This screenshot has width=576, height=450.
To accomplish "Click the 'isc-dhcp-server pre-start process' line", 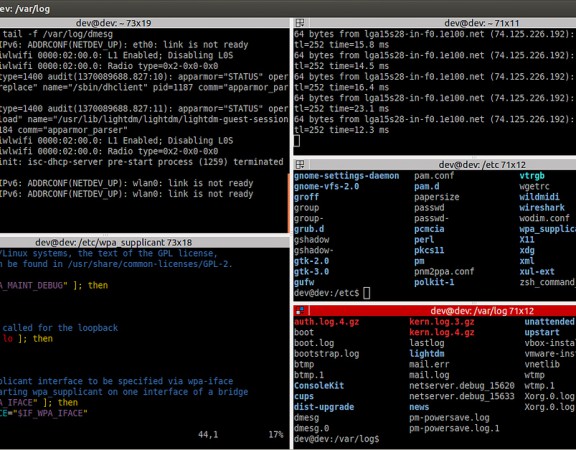I will tap(142, 162).
